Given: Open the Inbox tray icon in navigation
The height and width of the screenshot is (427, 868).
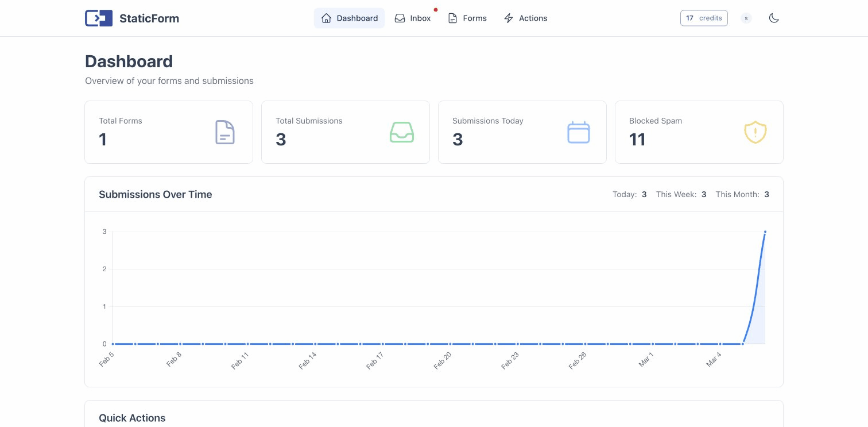Looking at the screenshot, I should coord(400,18).
